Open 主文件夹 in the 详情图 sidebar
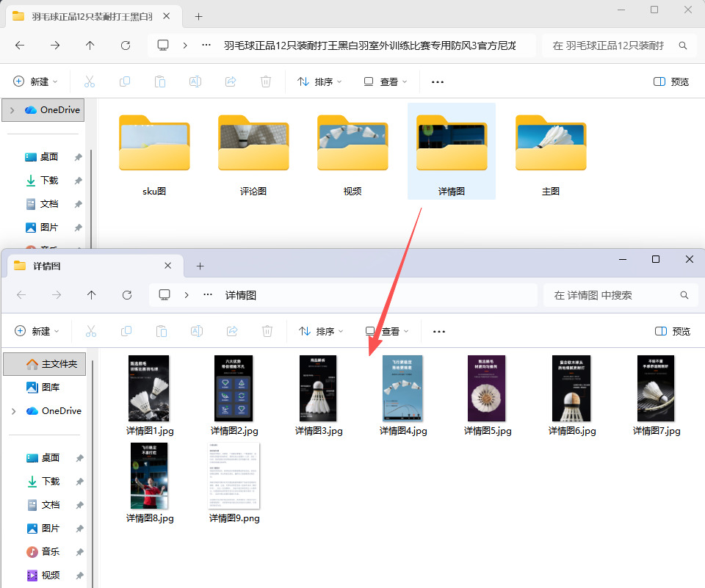 pos(45,364)
